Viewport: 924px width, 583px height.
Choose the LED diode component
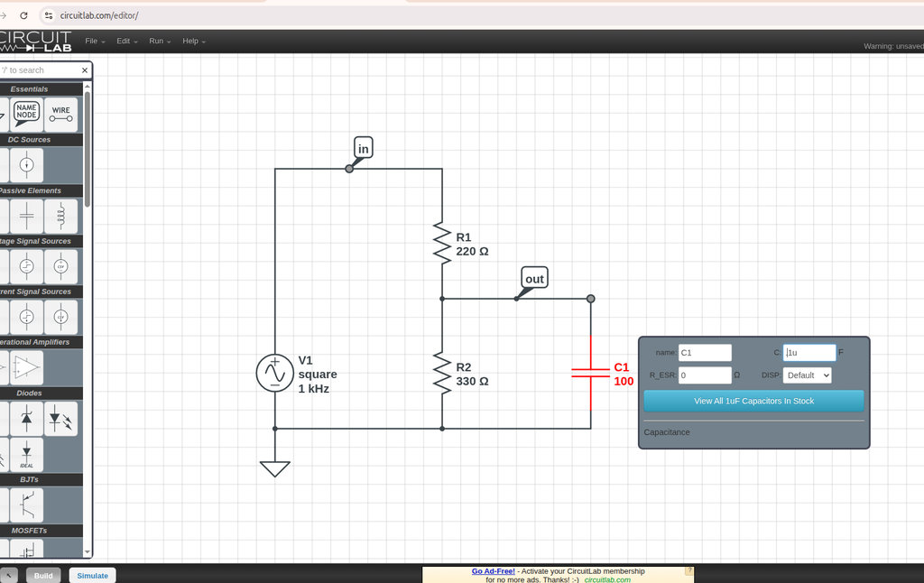pos(60,419)
